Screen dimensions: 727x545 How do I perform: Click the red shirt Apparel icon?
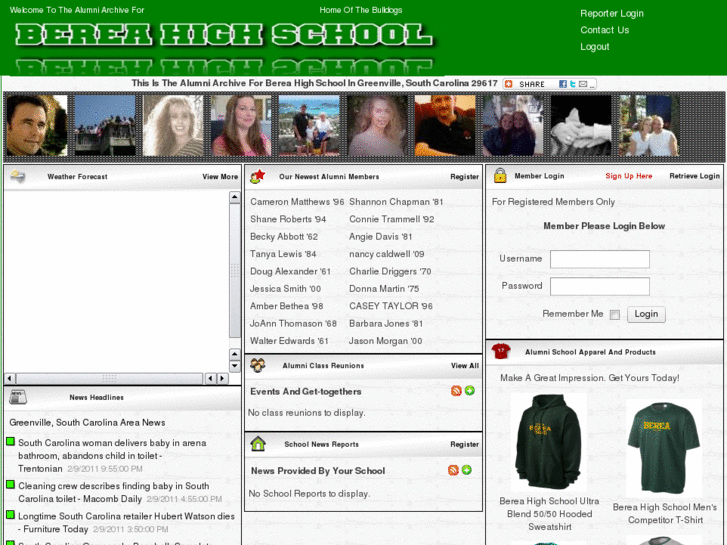point(501,352)
